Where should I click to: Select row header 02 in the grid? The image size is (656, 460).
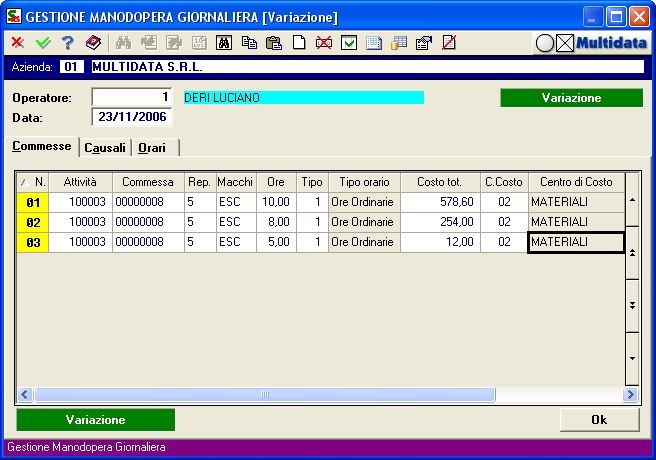33,222
